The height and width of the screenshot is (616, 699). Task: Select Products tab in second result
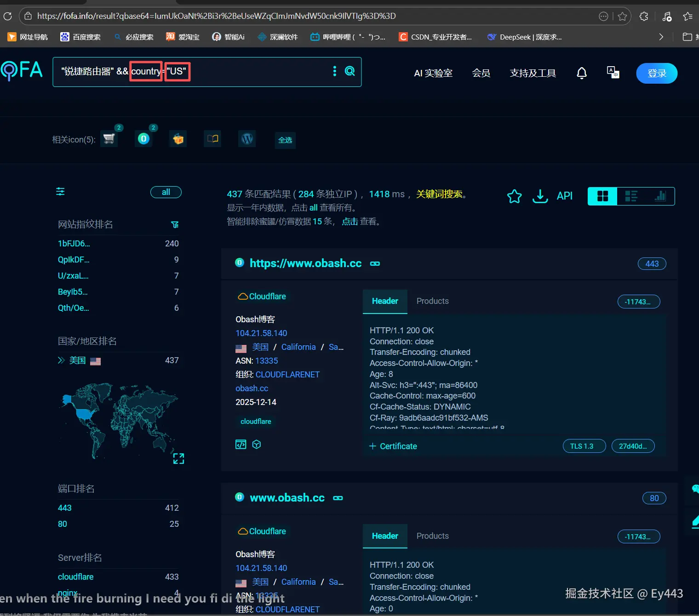(x=432, y=536)
